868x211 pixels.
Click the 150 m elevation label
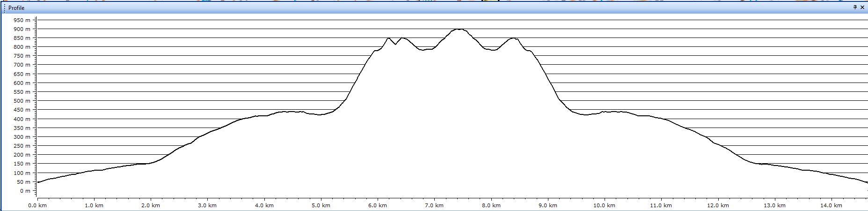coord(22,164)
